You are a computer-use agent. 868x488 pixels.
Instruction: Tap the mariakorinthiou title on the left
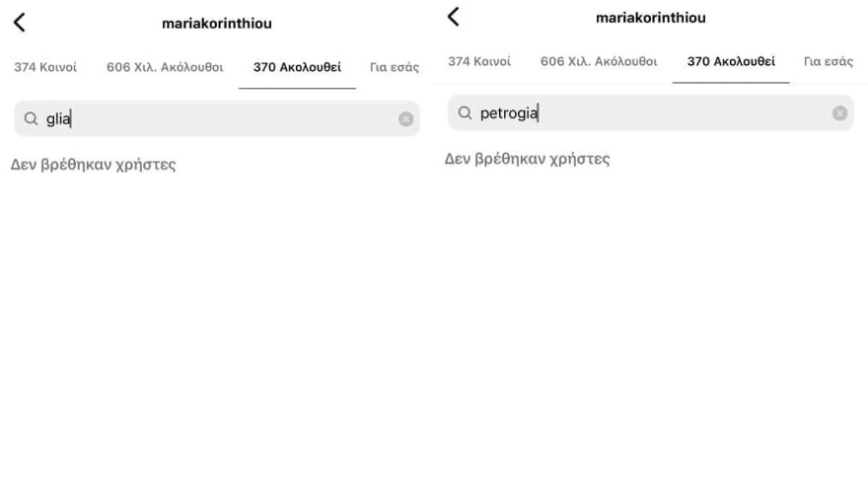[x=217, y=24]
